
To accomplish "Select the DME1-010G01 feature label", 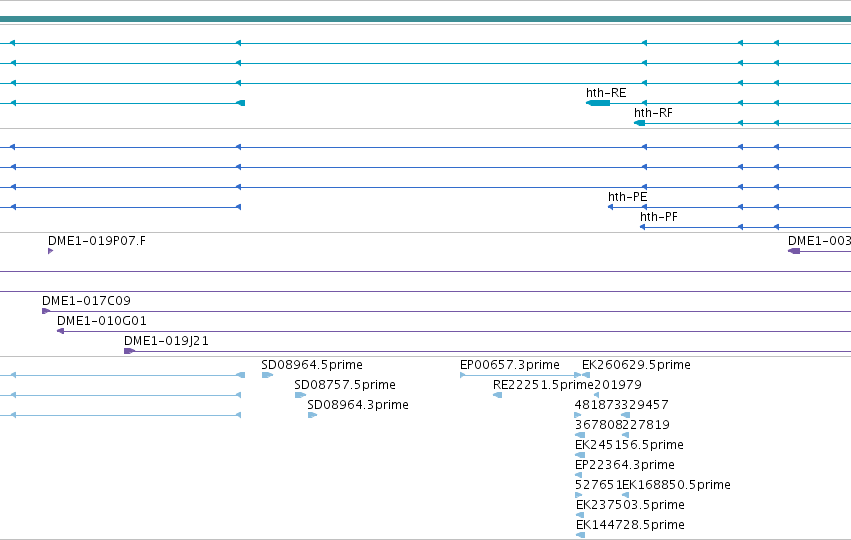I will point(101,321).
